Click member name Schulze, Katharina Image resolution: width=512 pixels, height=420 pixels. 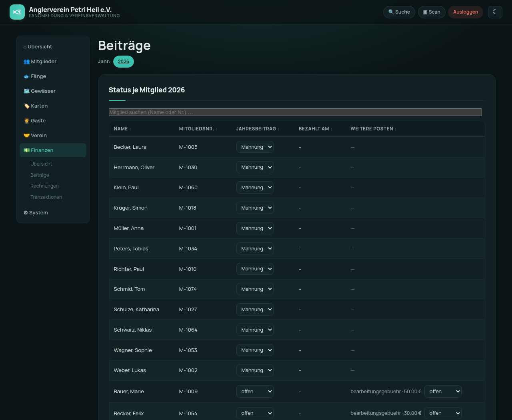pos(136,310)
